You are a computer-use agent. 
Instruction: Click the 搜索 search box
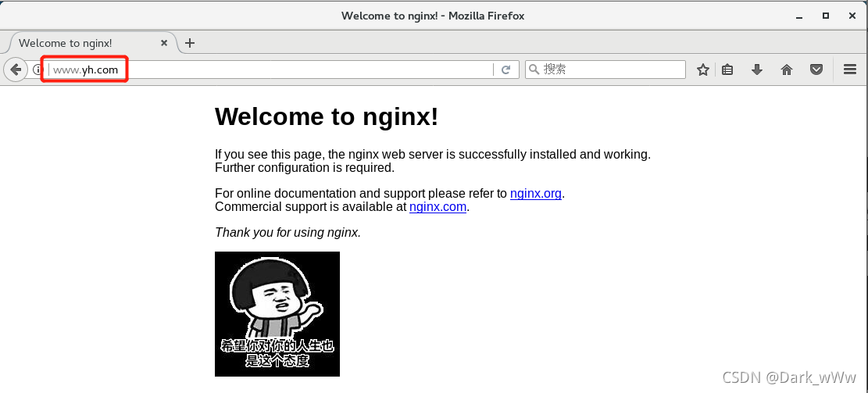605,70
